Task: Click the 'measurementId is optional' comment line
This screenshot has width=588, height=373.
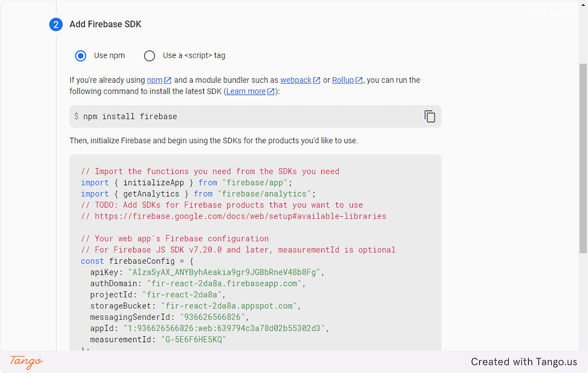Action: pos(238,250)
